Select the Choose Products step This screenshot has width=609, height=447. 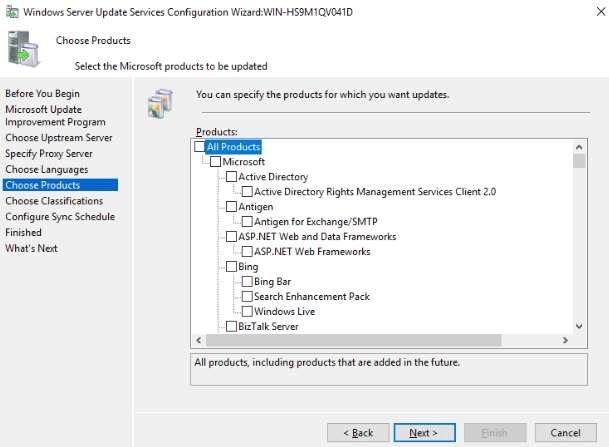60,185
